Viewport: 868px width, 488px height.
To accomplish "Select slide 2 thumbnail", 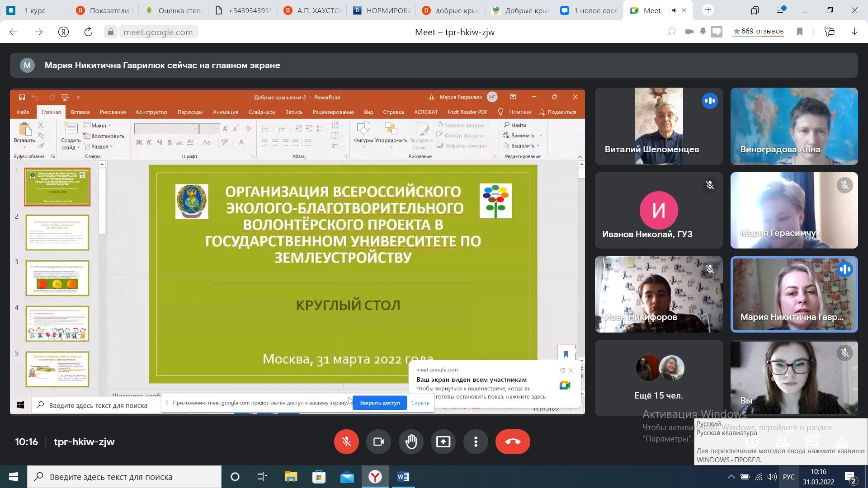I will coord(57,232).
